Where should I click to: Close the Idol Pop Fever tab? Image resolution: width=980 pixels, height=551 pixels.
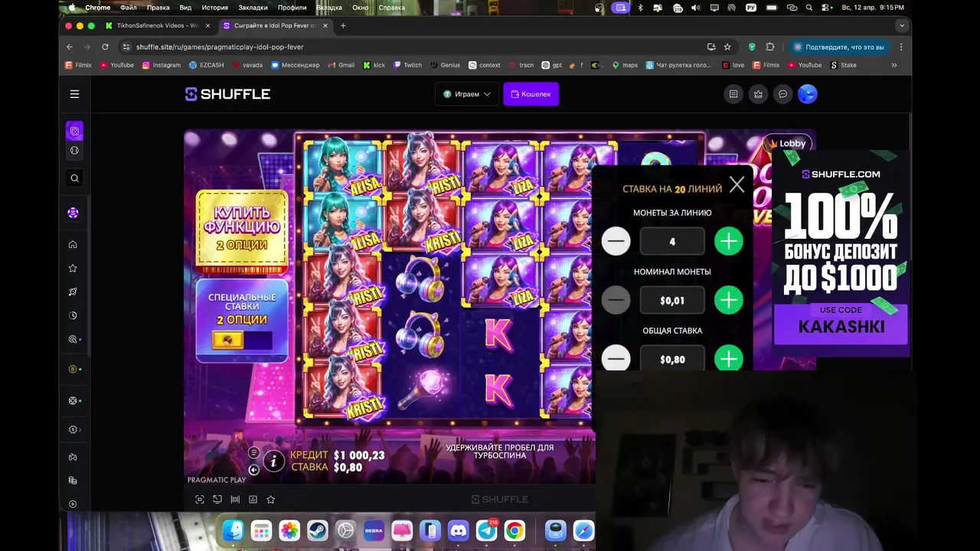point(325,25)
